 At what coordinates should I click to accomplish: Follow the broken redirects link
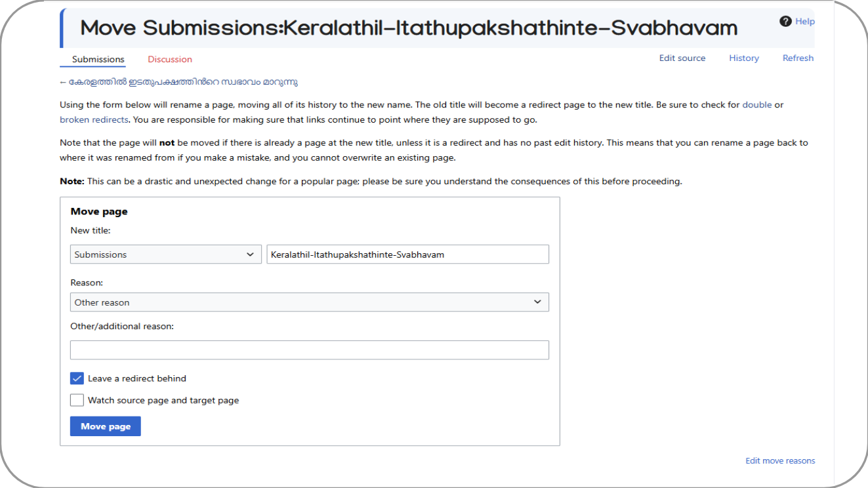point(94,119)
